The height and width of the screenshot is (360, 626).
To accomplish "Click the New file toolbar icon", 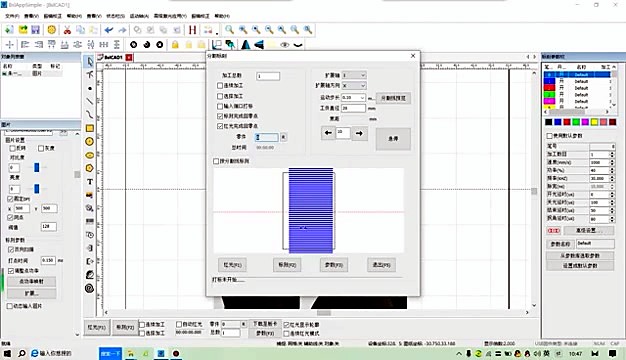I will coord(9,30).
